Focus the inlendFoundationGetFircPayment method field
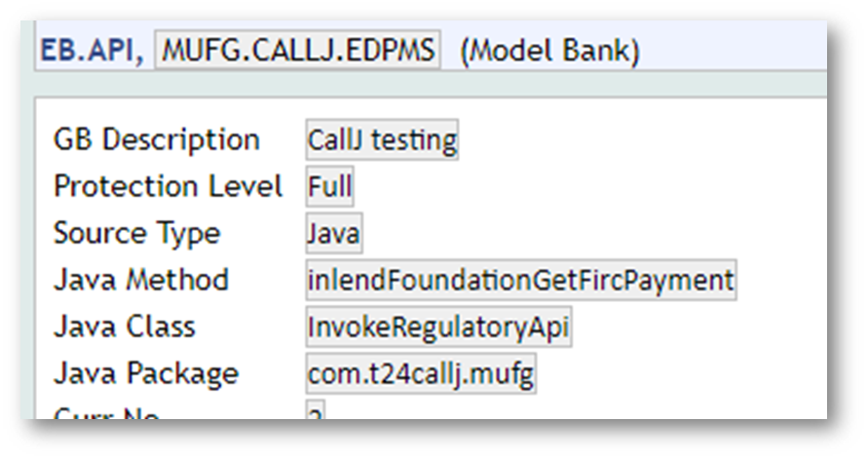Screen dimensions: 868x460 [x=520, y=281]
